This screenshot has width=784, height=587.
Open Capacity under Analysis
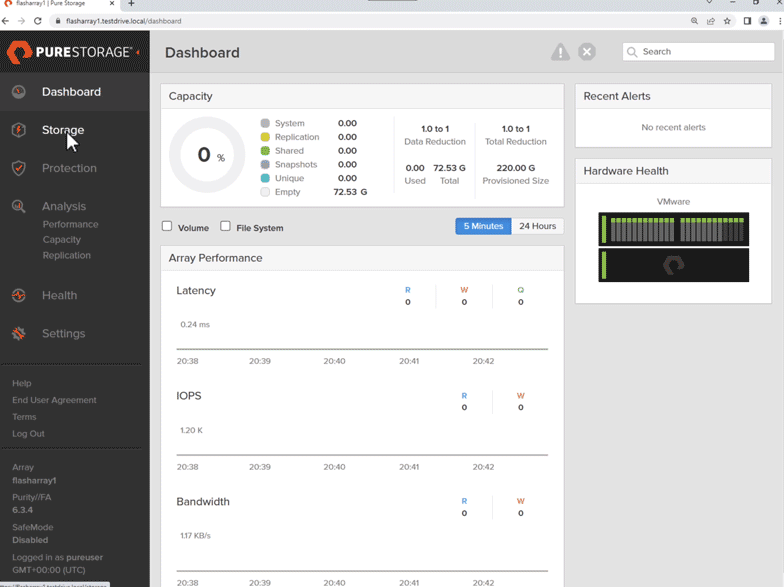(x=62, y=240)
